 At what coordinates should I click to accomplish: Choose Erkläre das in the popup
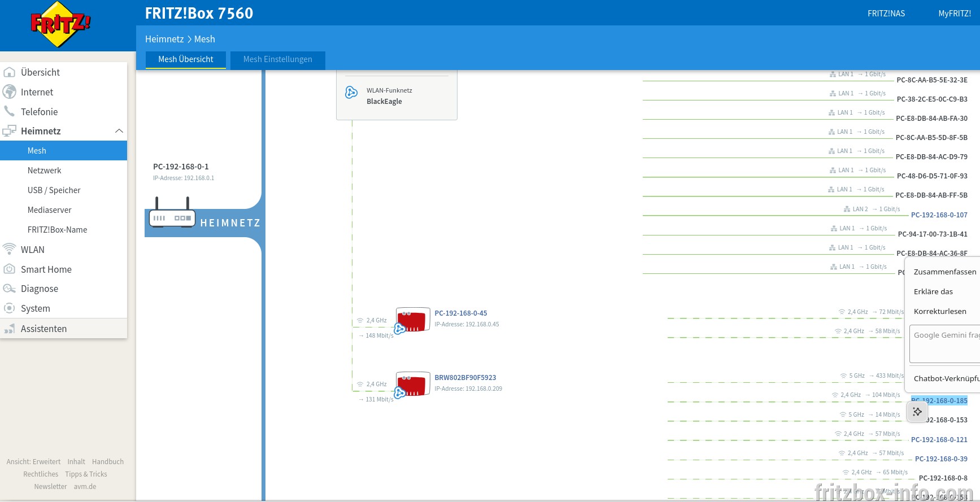tap(933, 292)
